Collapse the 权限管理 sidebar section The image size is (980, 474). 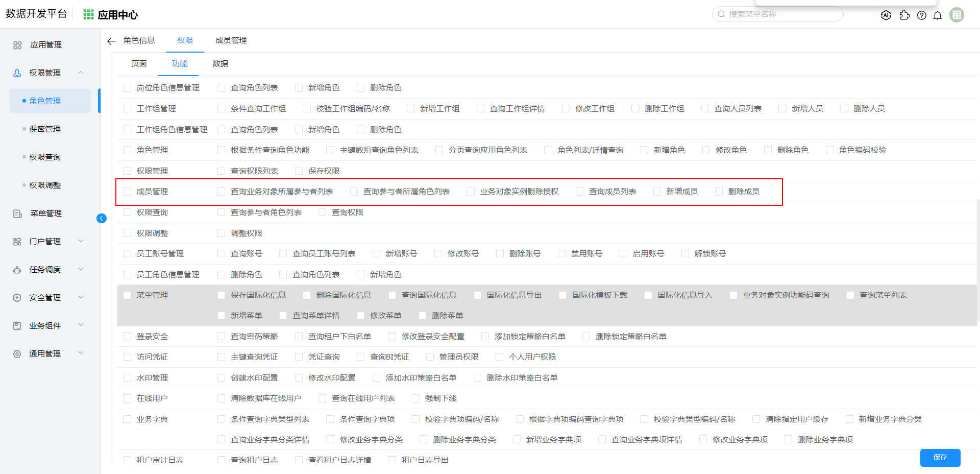81,73
